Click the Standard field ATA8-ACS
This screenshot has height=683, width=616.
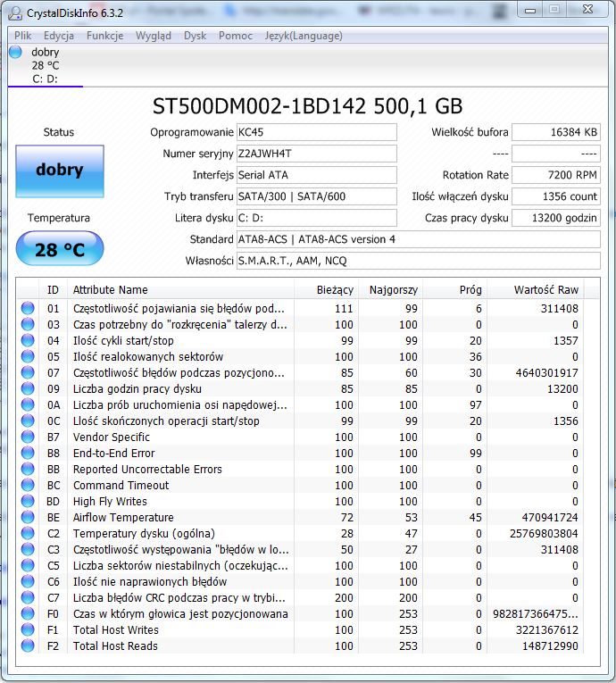pos(418,239)
